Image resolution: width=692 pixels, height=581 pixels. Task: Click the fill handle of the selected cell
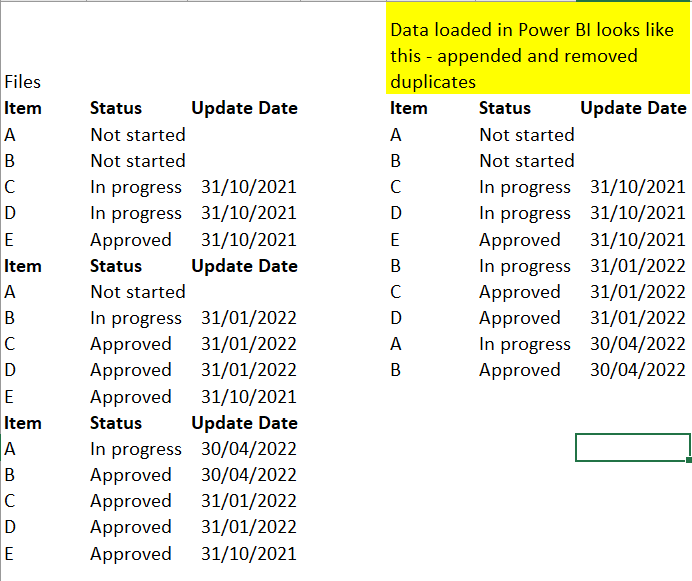point(689,460)
